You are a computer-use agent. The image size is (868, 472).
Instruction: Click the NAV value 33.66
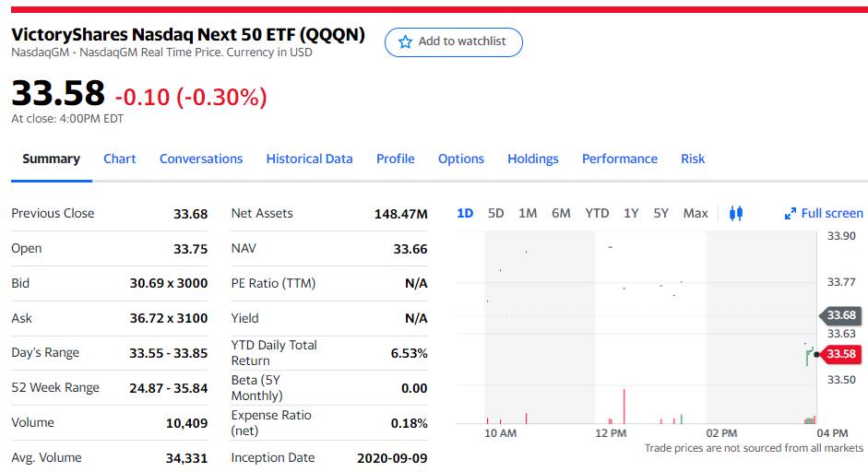point(410,249)
